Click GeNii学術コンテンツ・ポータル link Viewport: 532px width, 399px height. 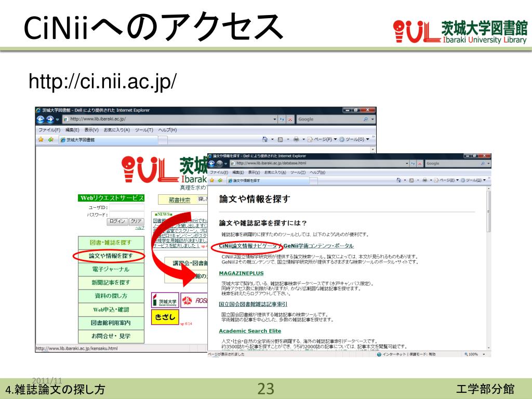[x=318, y=246]
